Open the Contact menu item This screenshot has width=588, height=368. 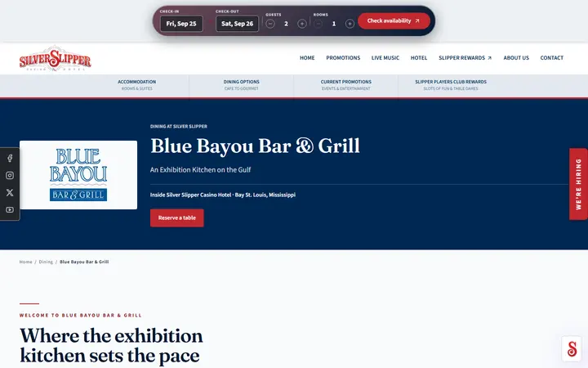[x=551, y=58]
